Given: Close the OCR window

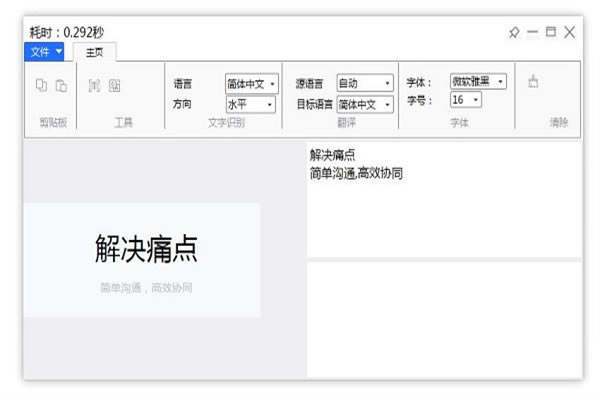Looking at the screenshot, I should 569,32.
